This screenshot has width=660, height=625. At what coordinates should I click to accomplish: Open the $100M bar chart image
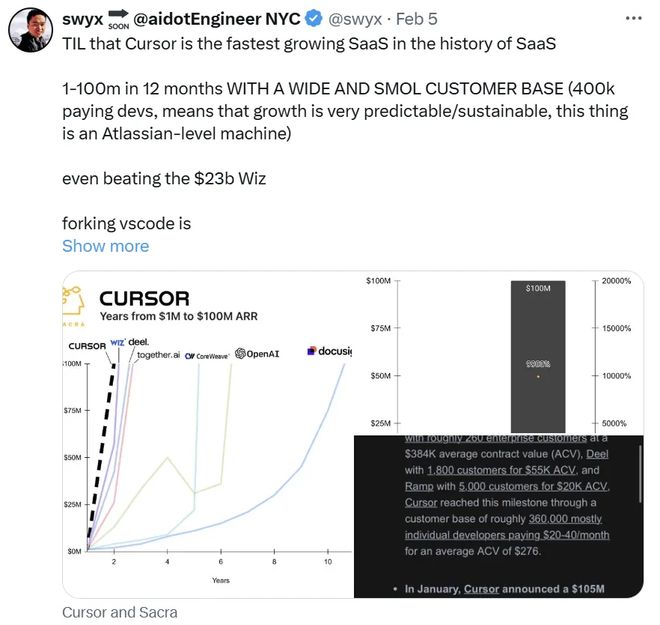499,353
